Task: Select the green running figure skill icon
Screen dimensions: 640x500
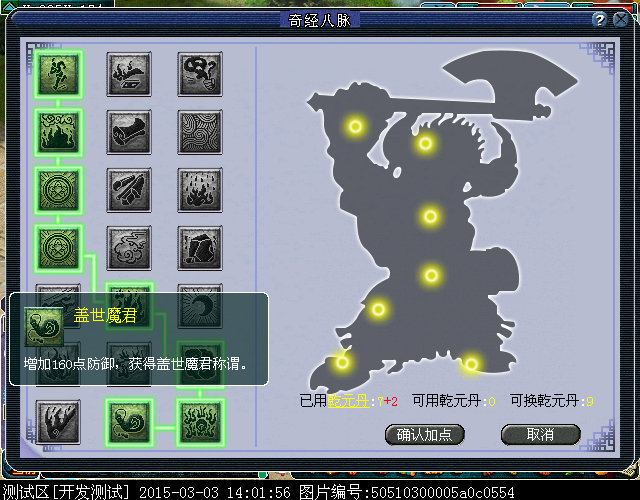Action: [x=58, y=74]
